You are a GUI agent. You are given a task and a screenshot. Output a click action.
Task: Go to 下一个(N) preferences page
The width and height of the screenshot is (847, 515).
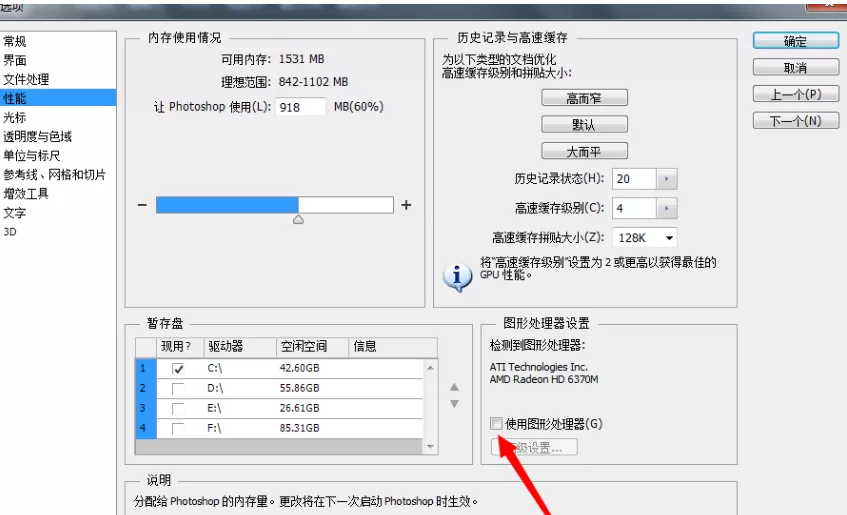[796, 121]
